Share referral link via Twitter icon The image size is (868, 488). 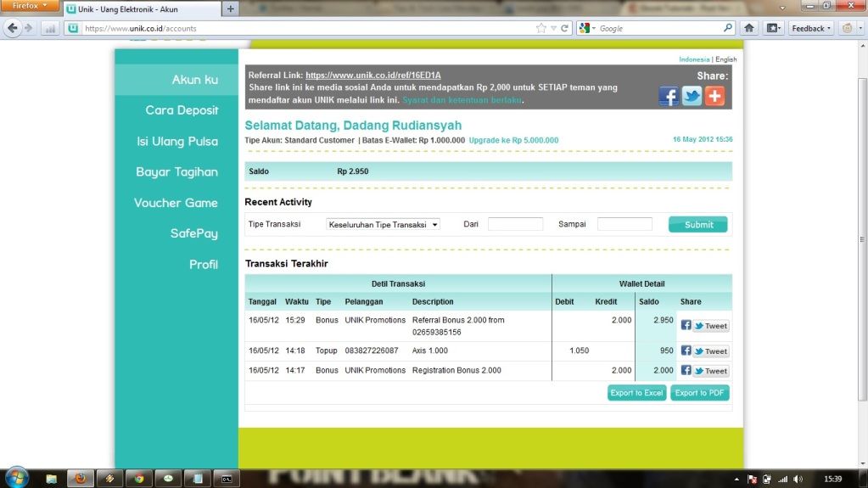[692, 96]
